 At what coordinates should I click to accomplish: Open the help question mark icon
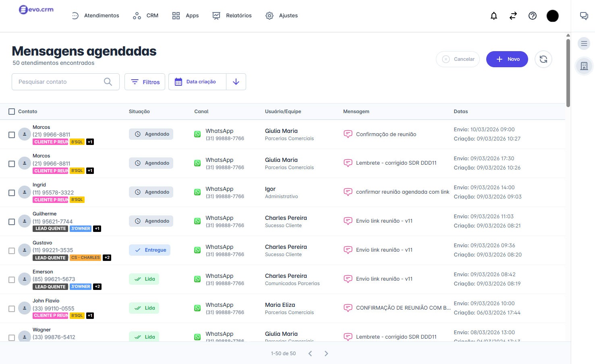[x=532, y=16]
